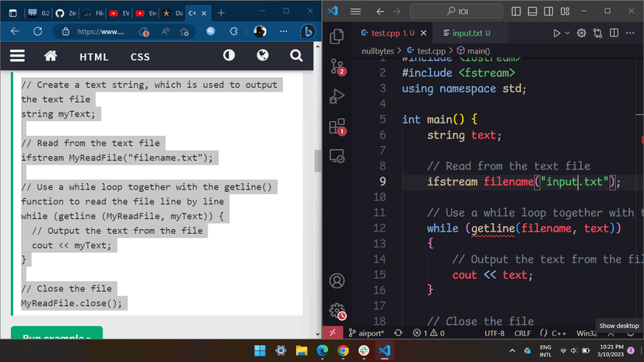Open the Bing sidebar icon in Edge

coord(306,32)
